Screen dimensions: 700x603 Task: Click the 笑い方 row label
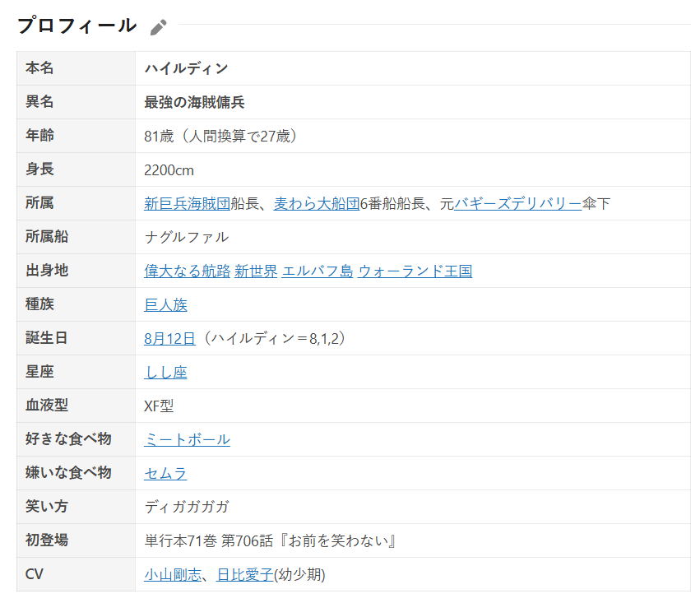46,507
